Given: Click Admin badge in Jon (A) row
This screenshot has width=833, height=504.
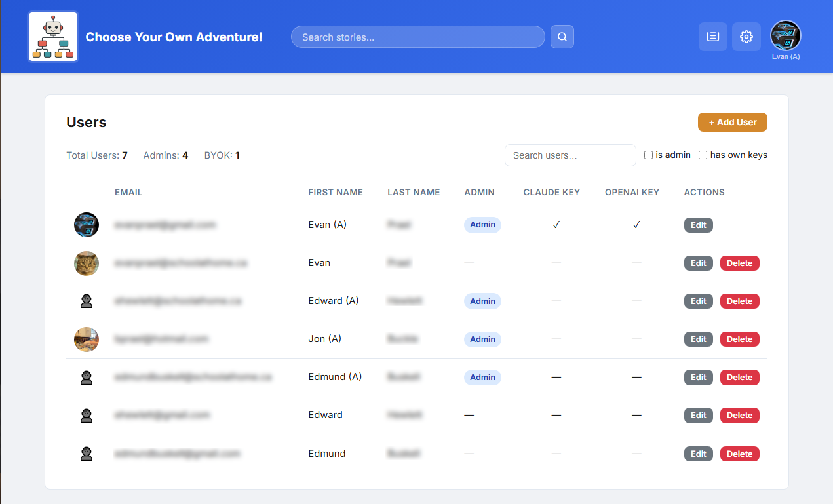Looking at the screenshot, I should [482, 339].
